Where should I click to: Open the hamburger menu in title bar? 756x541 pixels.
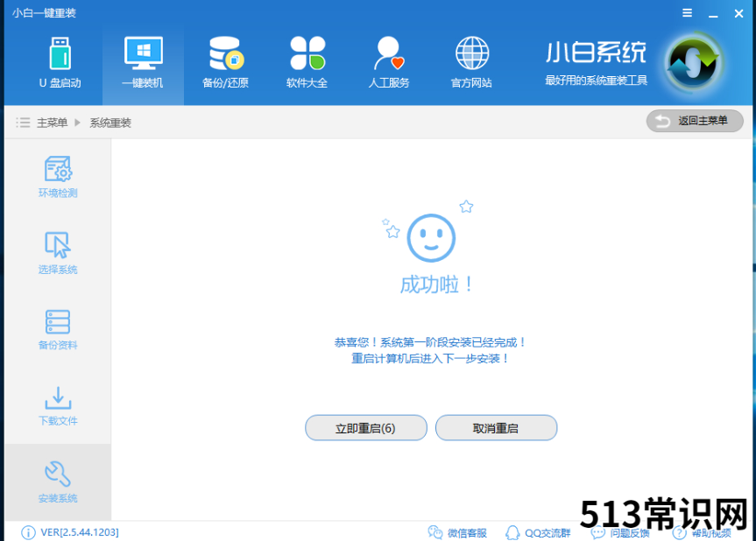(x=688, y=13)
